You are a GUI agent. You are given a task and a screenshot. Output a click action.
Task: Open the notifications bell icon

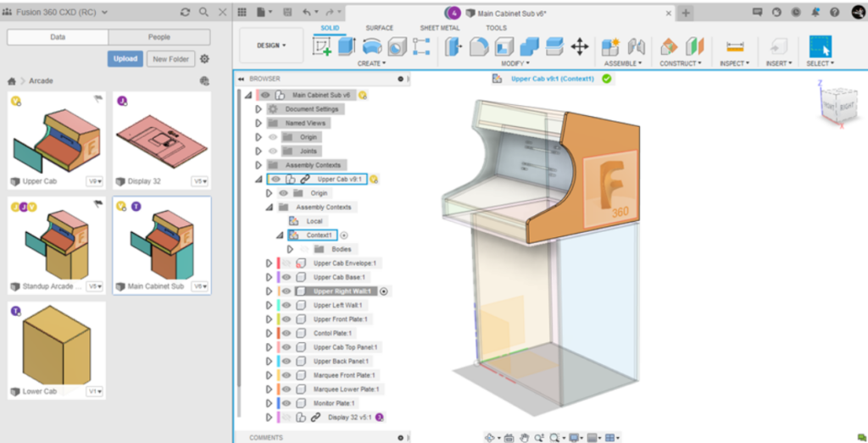point(815,12)
